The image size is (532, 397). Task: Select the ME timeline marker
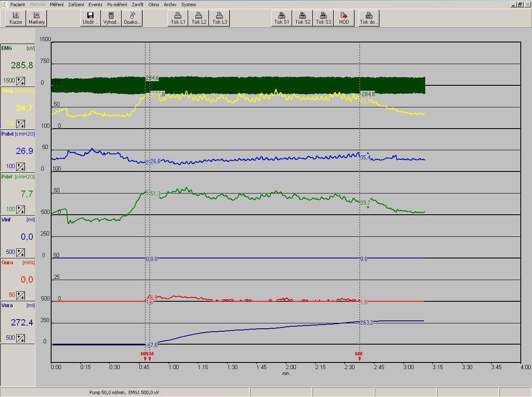tap(359, 356)
